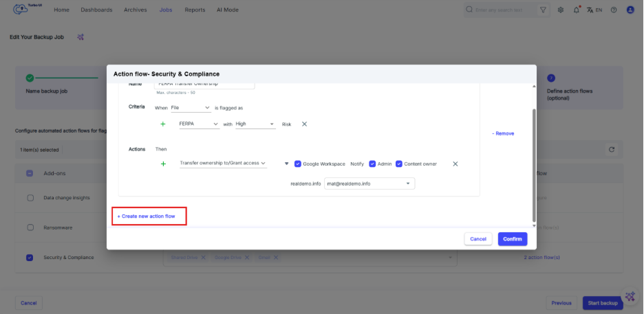This screenshot has height=314, width=644.
Task: Delete the Transfer ownership action row
Action: pos(455,164)
